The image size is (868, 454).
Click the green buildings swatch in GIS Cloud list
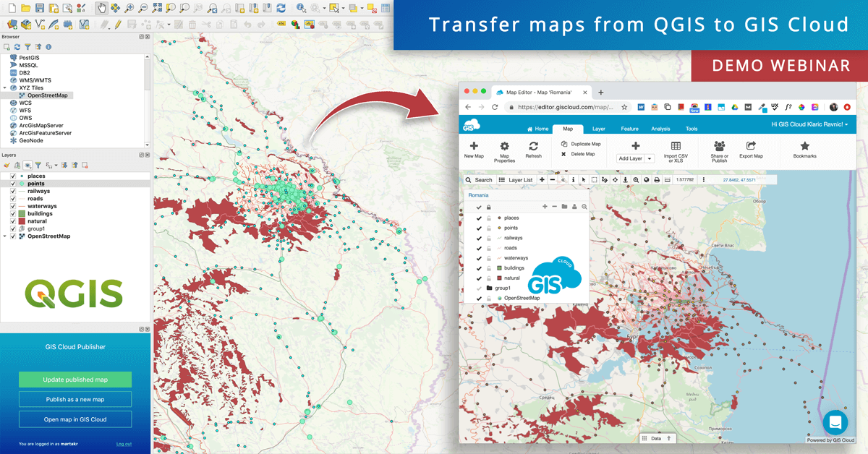pyautogui.click(x=499, y=268)
